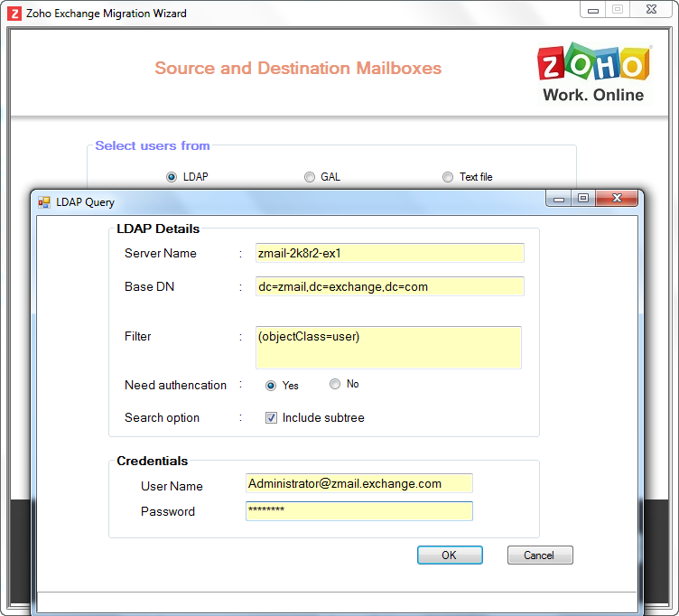The width and height of the screenshot is (679, 616).
Task: Click the User Name label
Action: point(172,486)
